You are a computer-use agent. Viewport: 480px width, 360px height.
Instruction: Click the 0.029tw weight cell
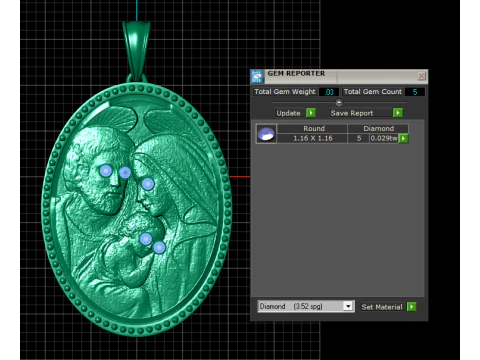click(x=384, y=138)
